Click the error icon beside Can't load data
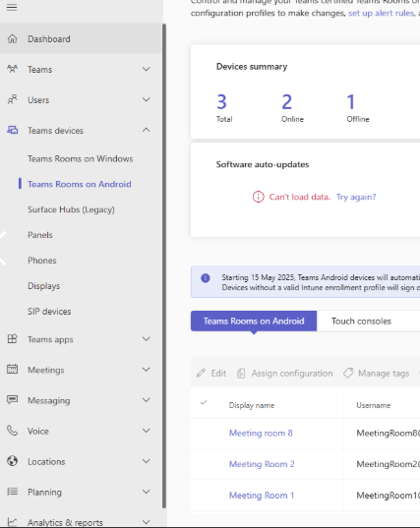Image resolution: width=420 pixels, height=528 pixels. coord(259,197)
